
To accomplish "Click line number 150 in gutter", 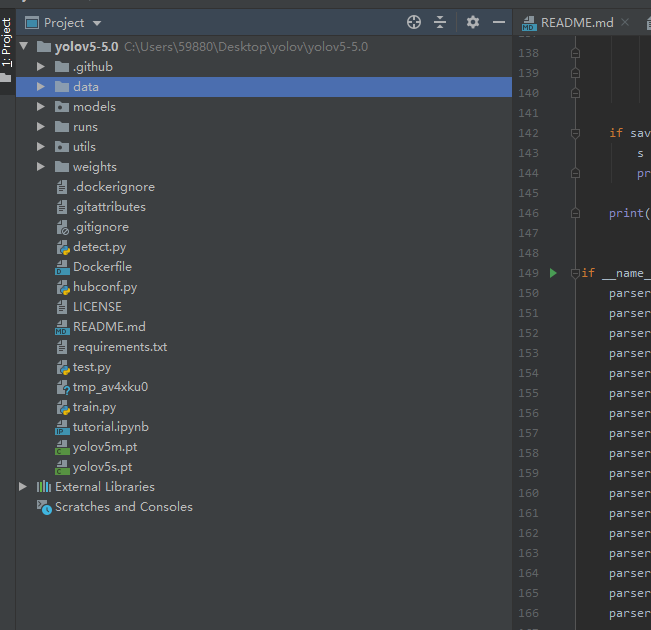I will (528, 293).
